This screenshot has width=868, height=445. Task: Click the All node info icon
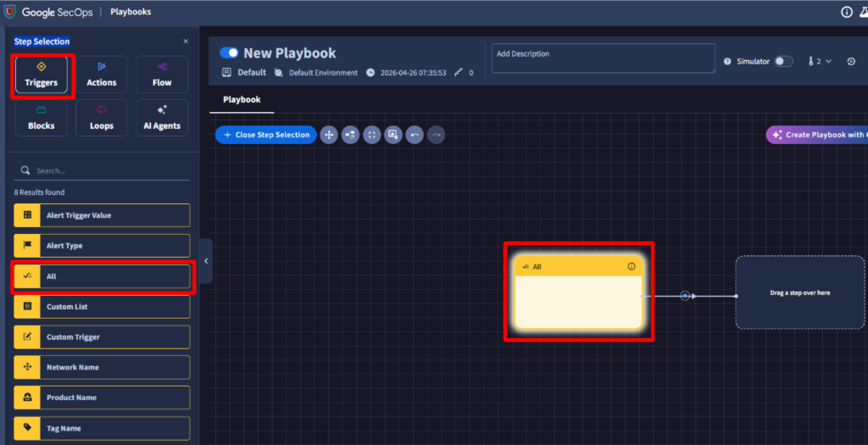632,266
